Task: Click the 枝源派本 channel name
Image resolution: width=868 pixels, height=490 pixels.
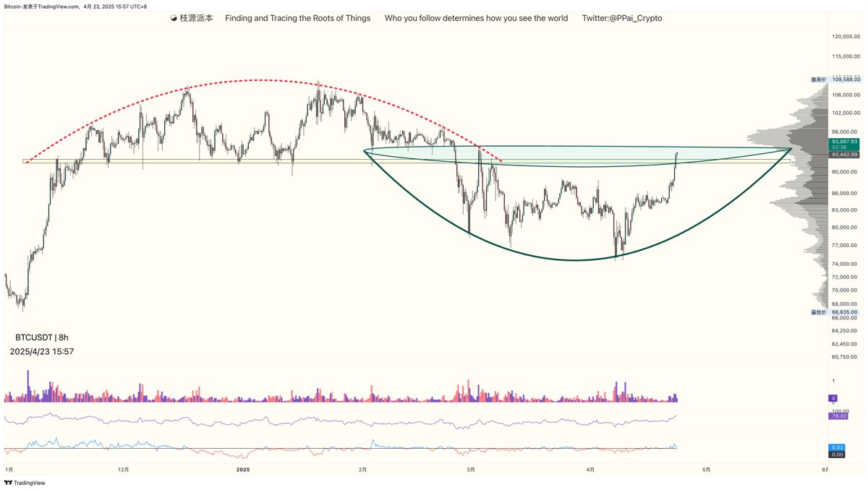Action: (x=196, y=18)
